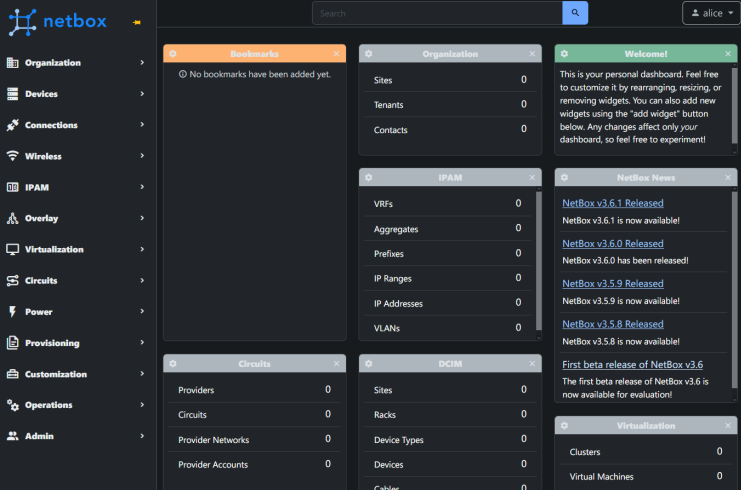Viewport: 741px width, 490px height.
Task: Open DCIM widget gear settings
Action: pos(369,364)
